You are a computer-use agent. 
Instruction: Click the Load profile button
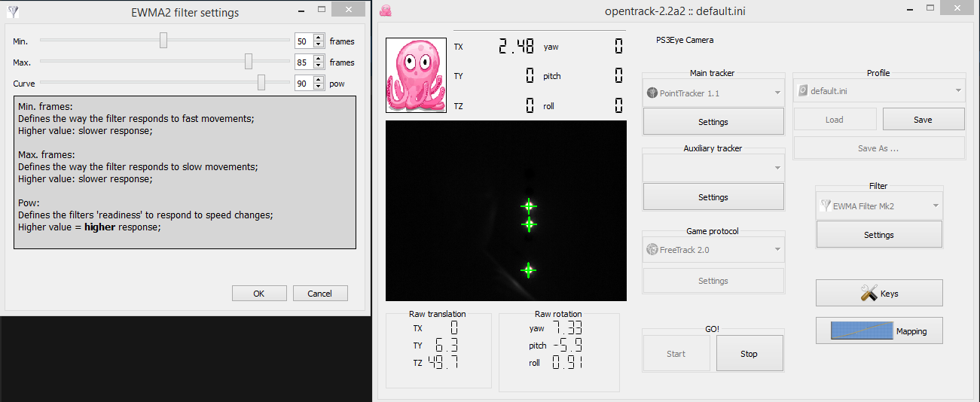pyautogui.click(x=835, y=120)
